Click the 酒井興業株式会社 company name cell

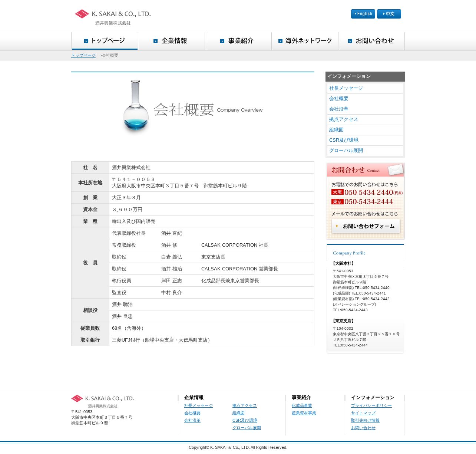[212, 168]
